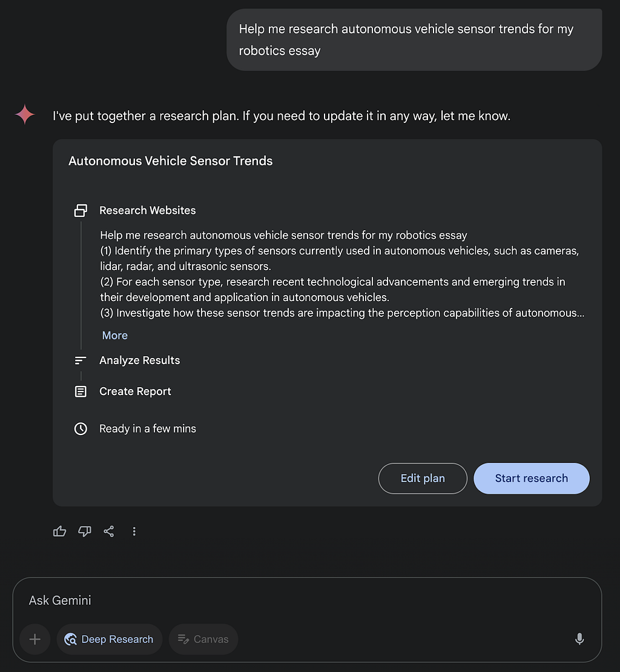The image size is (620, 672).
Task: Share this response via share icon
Action: (x=109, y=531)
